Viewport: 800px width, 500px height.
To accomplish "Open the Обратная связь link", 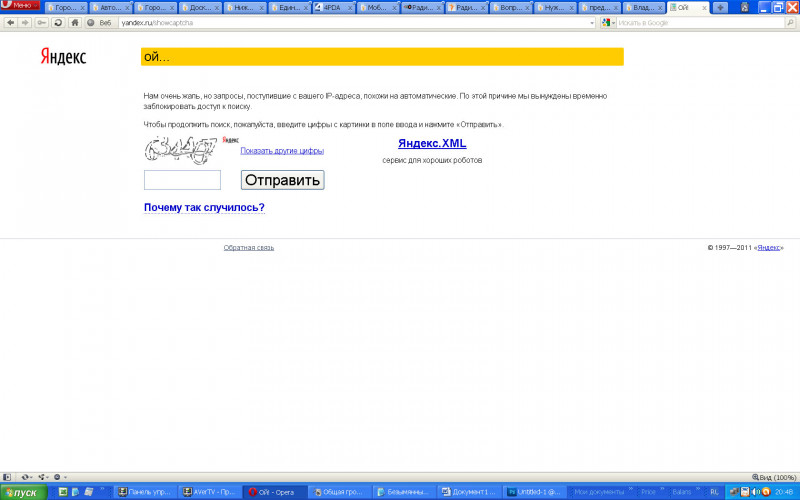I will 248,247.
